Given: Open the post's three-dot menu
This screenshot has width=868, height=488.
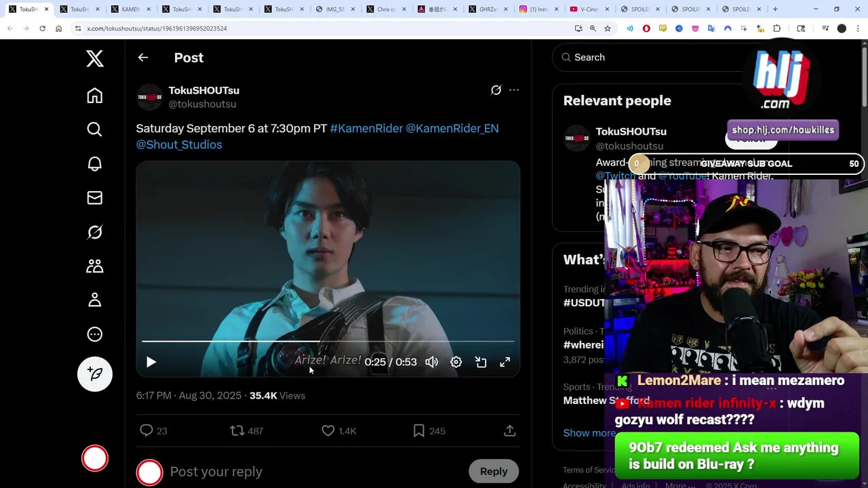Looking at the screenshot, I should tap(514, 90).
